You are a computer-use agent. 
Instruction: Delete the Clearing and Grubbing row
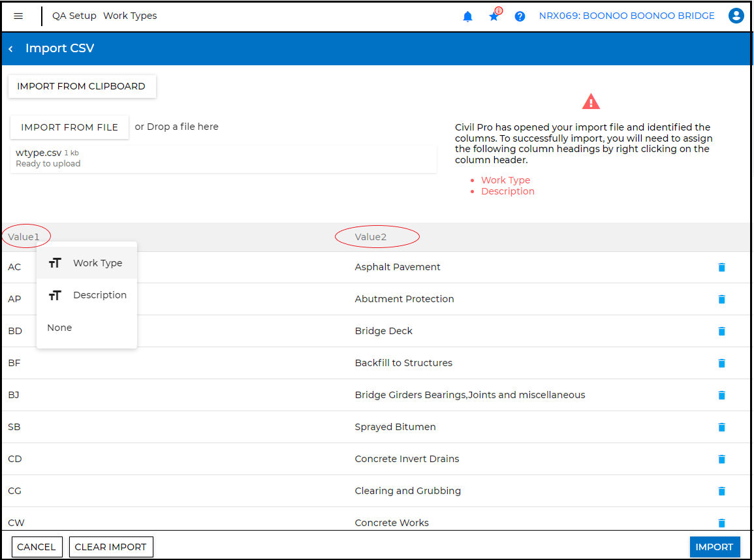(722, 491)
